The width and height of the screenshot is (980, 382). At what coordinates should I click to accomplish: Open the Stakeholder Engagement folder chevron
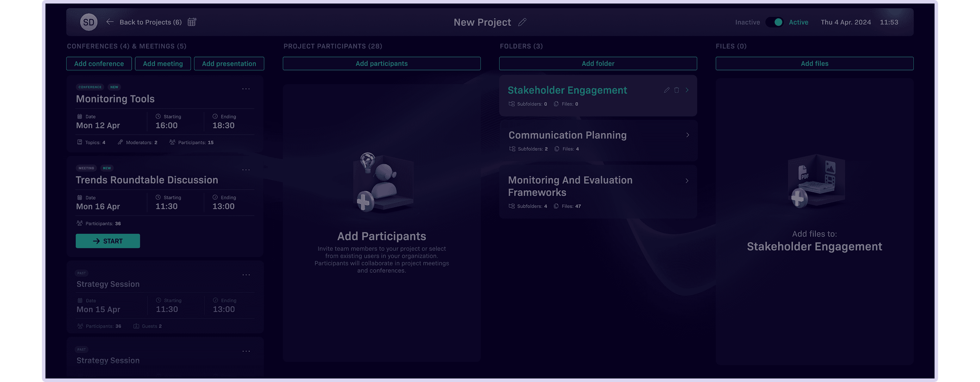point(687,90)
